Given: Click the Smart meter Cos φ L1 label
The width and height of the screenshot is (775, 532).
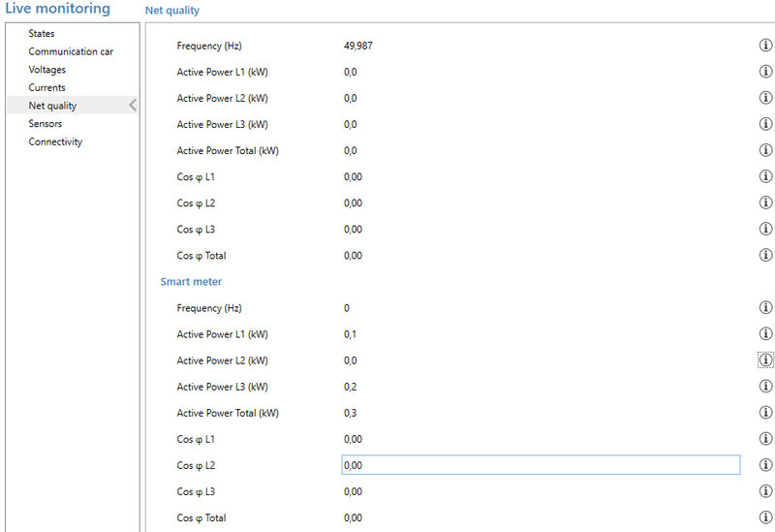Looking at the screenshot, I should [196, 439].
